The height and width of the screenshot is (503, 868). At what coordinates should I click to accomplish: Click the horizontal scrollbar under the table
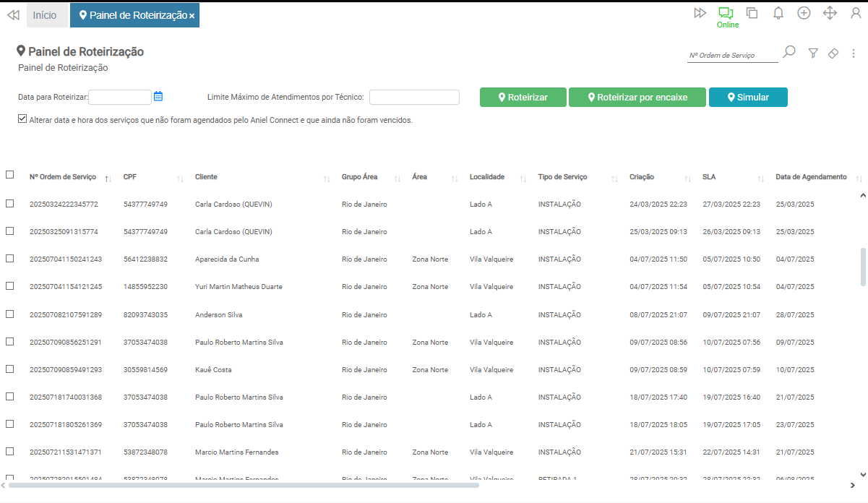point(243,486)
